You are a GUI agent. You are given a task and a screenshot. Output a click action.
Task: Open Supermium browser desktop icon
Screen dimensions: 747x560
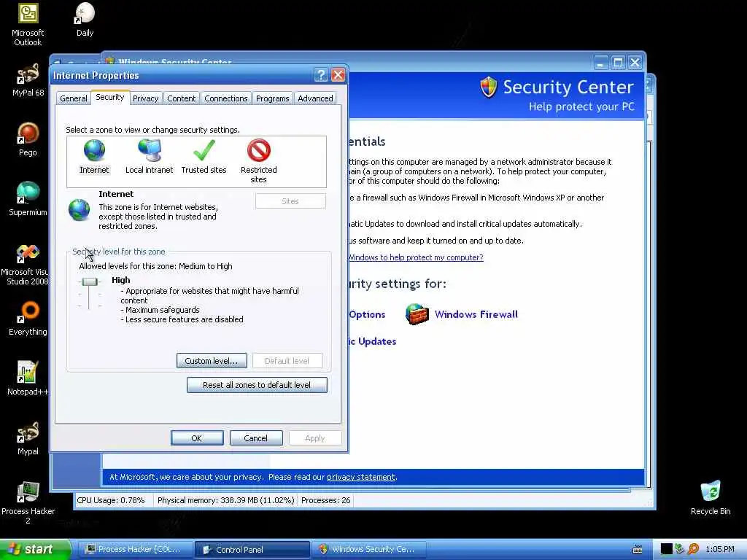coord(28,199)
